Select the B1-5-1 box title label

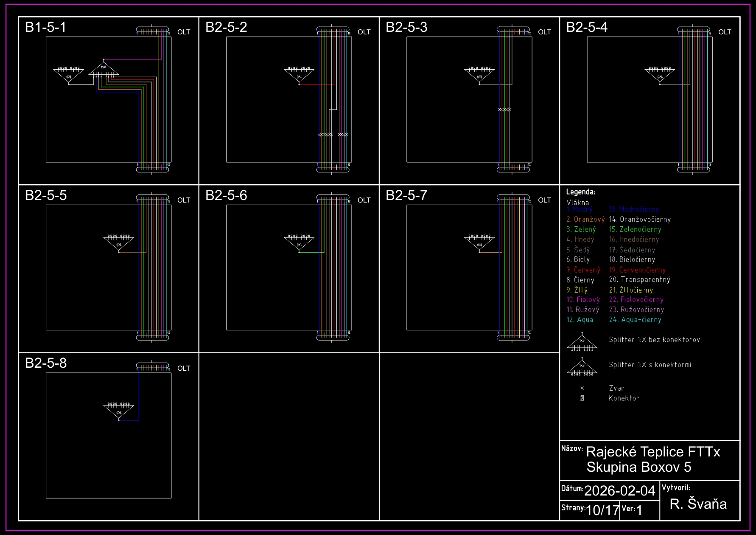46,27
